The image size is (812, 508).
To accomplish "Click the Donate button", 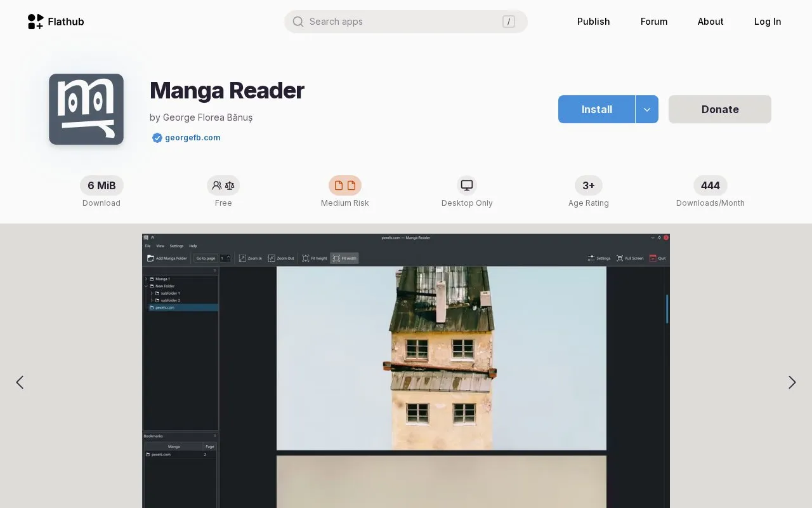I will (x=720, y=109).
